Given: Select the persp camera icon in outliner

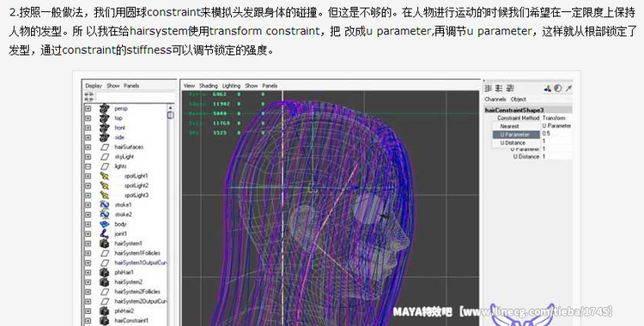Looking at the screenshot, I should click(x=105, y=108).
